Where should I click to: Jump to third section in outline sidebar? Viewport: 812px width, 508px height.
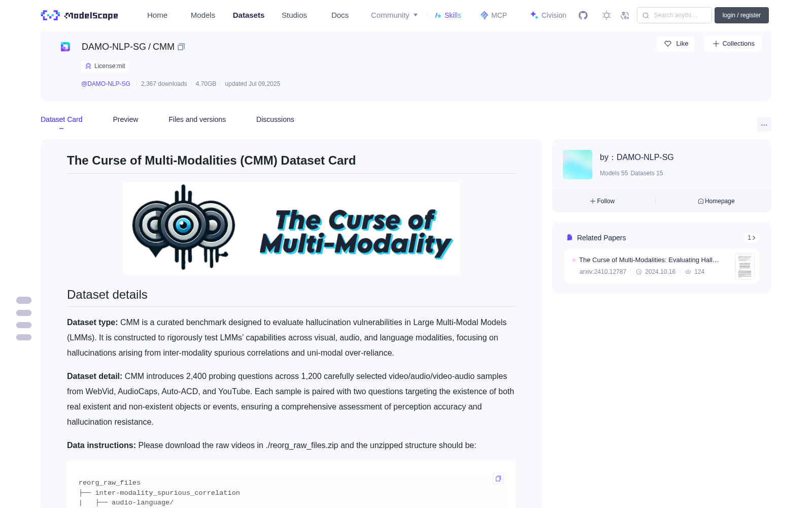click(24, 325)
